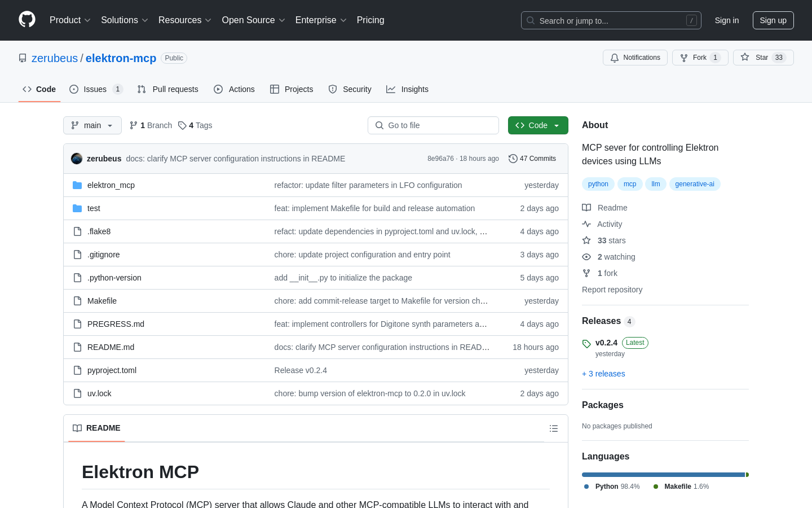Open the Release v0.2.4 commit message
This screenshot has height=508, width=812.
(301, 370)
